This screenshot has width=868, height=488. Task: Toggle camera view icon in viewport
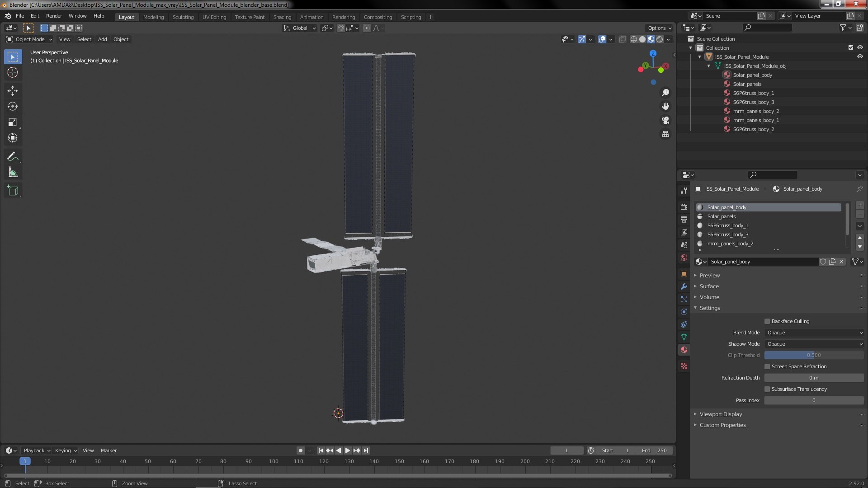coord(665,120)
